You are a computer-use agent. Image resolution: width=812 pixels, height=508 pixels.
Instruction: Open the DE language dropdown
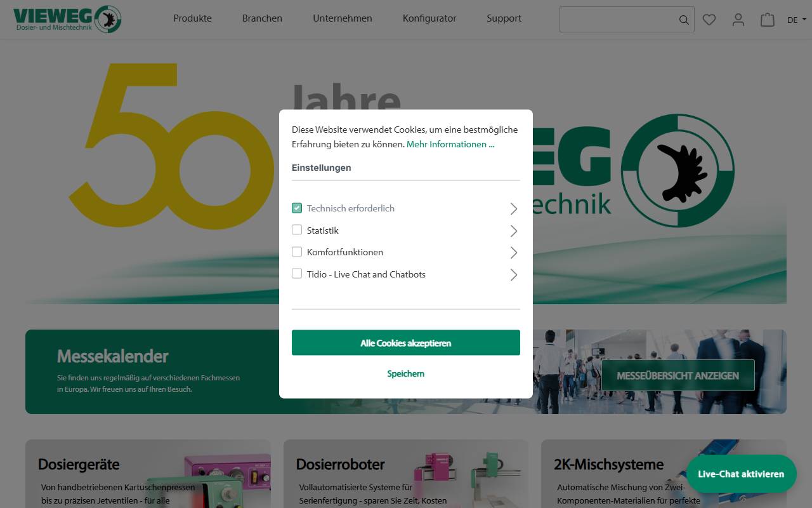coord(797,20)
